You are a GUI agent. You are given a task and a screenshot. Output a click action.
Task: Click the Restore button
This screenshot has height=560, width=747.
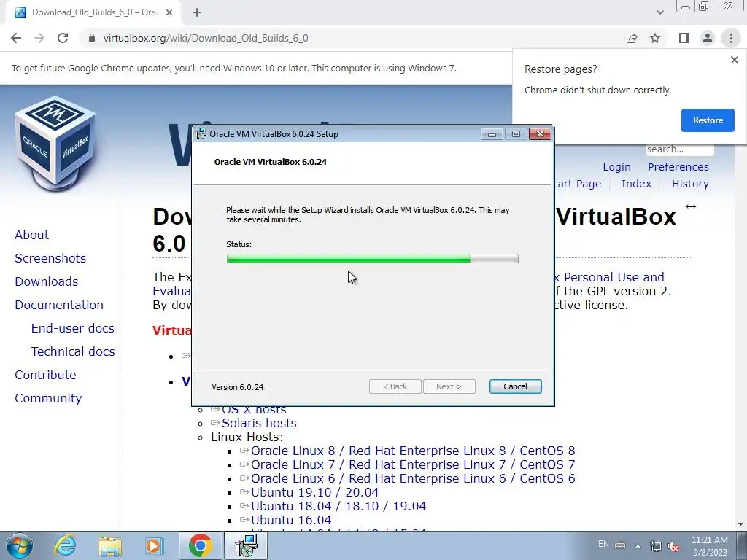coord(708,120)
